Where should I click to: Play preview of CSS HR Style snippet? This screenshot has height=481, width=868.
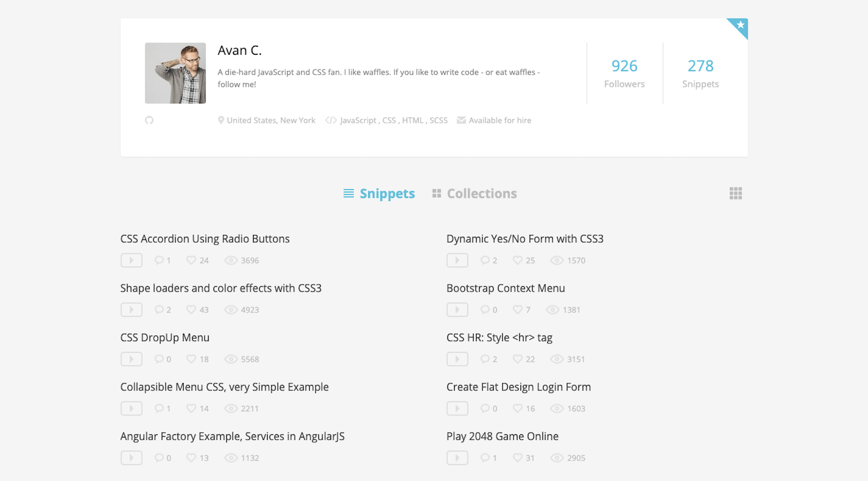[x=457, y=359]
